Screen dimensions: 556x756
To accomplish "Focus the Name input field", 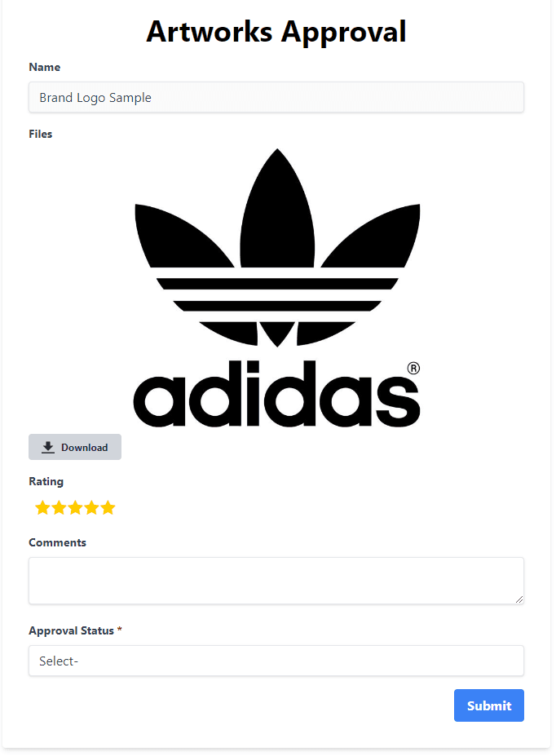I will (276, 98).
